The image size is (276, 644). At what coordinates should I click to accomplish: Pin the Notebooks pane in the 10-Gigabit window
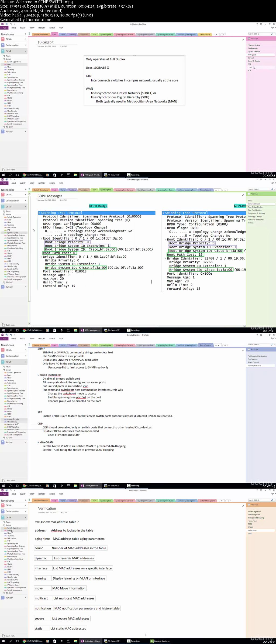[x=26, y=34]
